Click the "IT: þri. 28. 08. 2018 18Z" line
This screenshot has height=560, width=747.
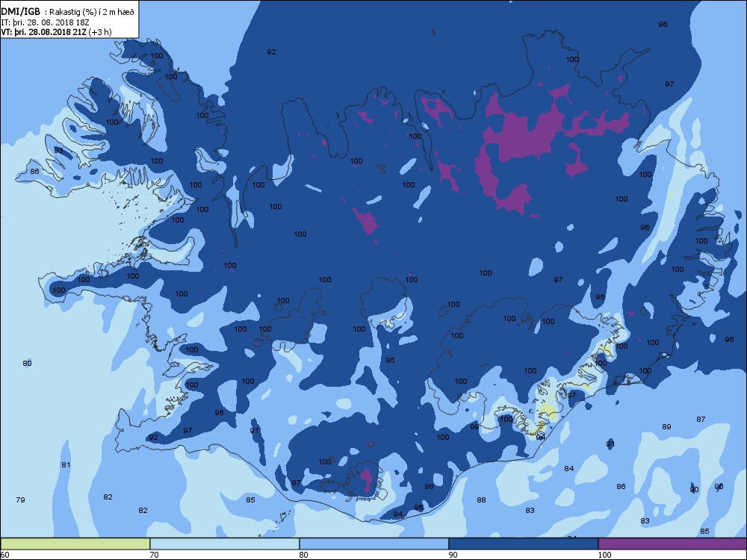click(x=45, y=22)
